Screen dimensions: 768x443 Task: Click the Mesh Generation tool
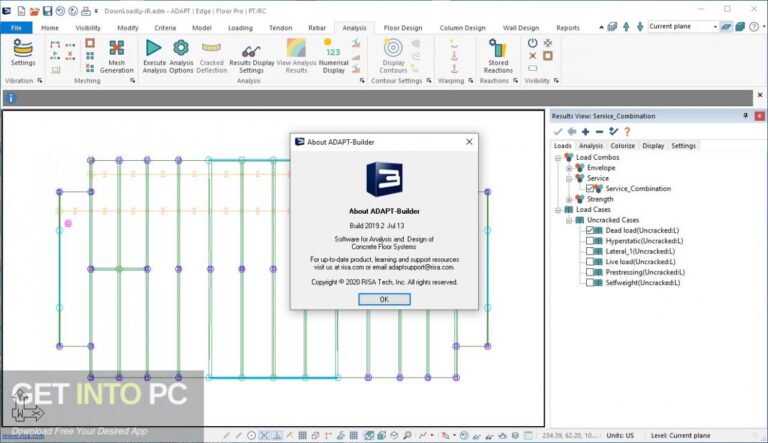pos(117,56)
